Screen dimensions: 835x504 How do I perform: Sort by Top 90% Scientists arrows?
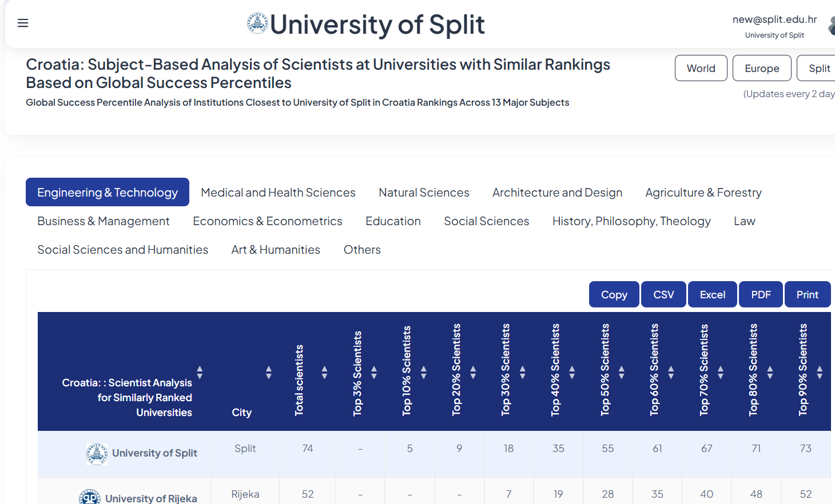pyautogui.click(x=820, y=373)
